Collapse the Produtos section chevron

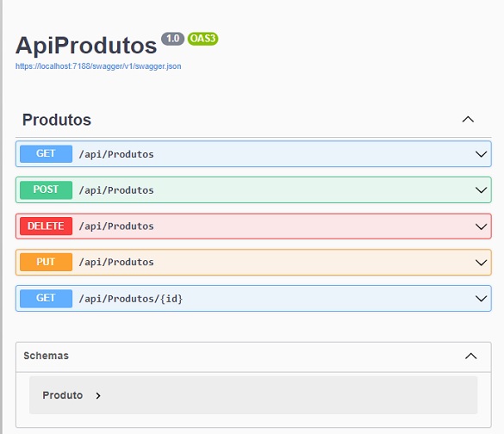(x=468, y=120)
